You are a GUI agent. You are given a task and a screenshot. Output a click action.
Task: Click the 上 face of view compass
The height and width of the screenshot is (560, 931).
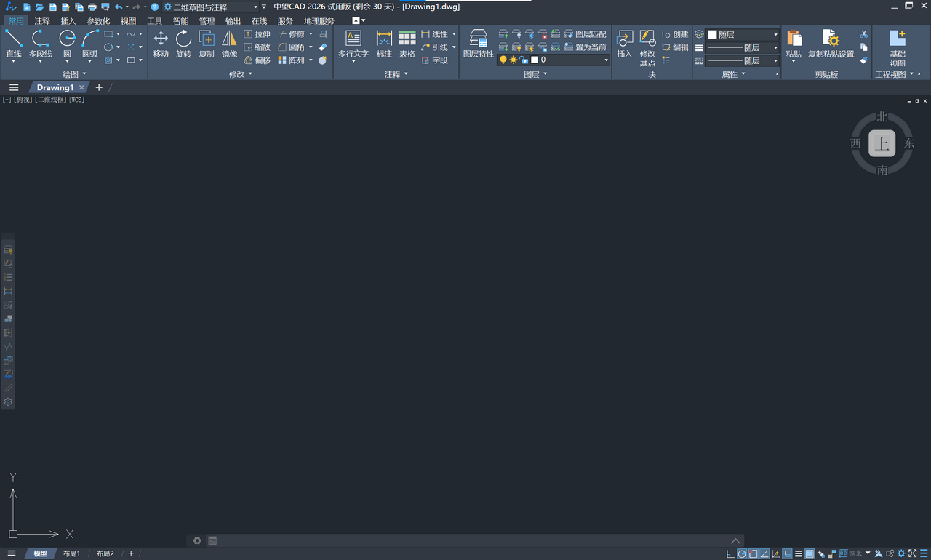pos(882,144)
